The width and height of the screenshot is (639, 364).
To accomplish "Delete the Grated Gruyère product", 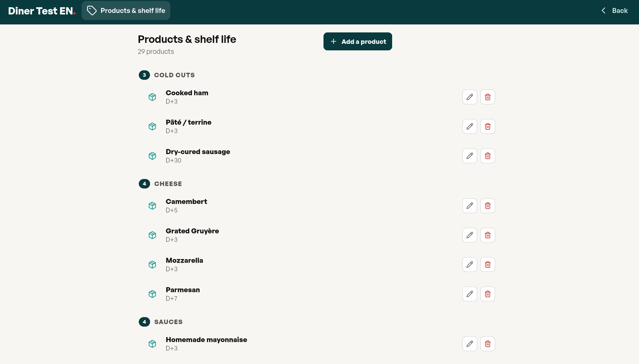I will pyautogui.click(x=488, y=235).
